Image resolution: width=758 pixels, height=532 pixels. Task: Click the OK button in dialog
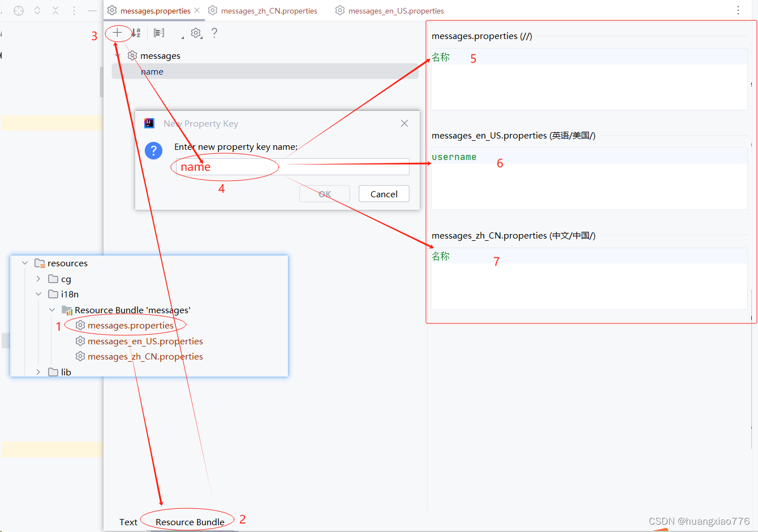pos(325,194)
